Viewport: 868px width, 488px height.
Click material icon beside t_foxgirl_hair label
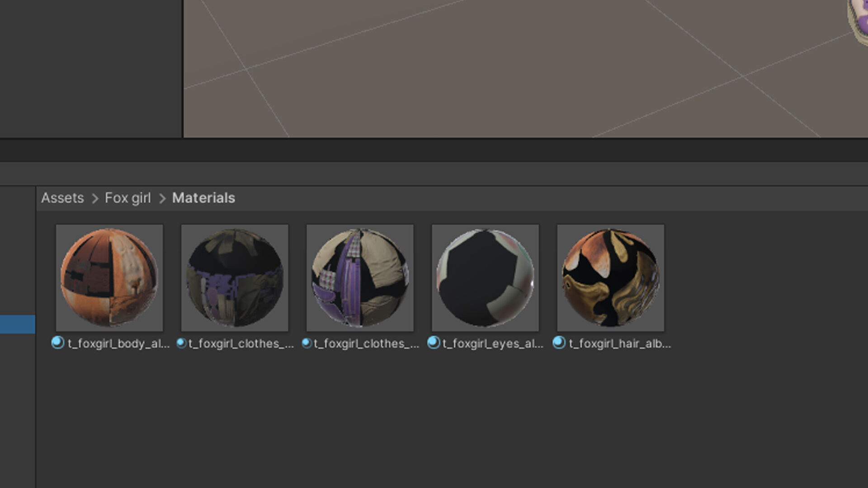tap(559, 343)
